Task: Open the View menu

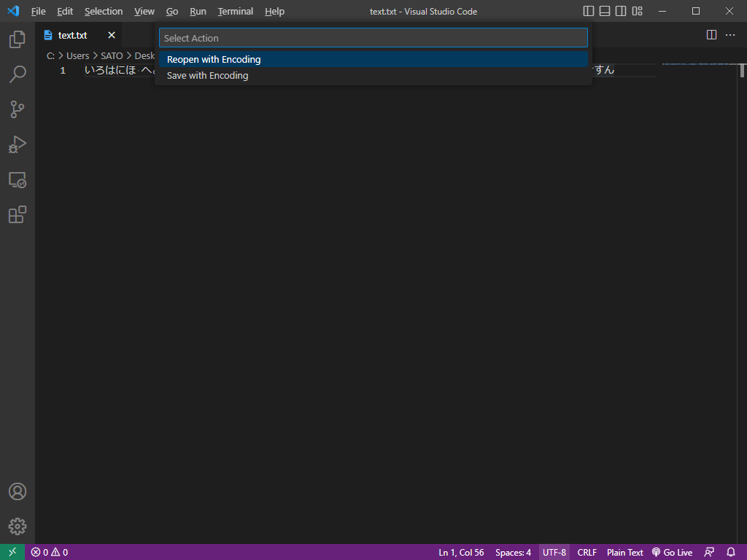Action: click(x=144, y=12)
